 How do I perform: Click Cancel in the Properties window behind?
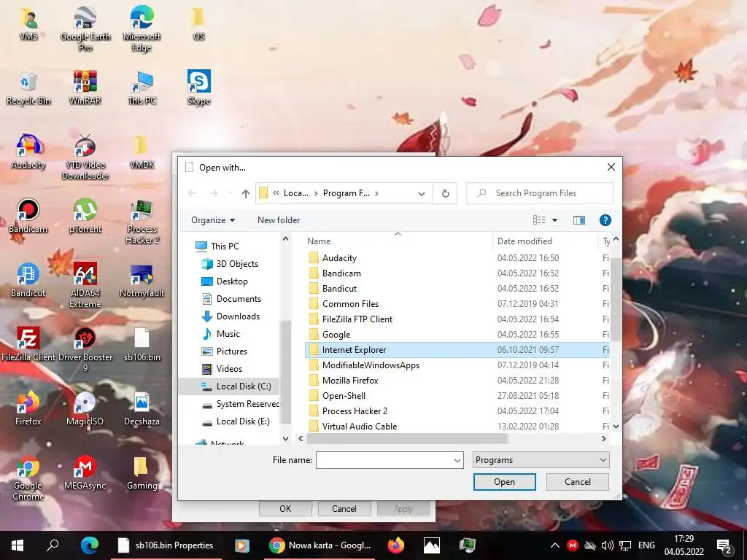tap(344, 508)
